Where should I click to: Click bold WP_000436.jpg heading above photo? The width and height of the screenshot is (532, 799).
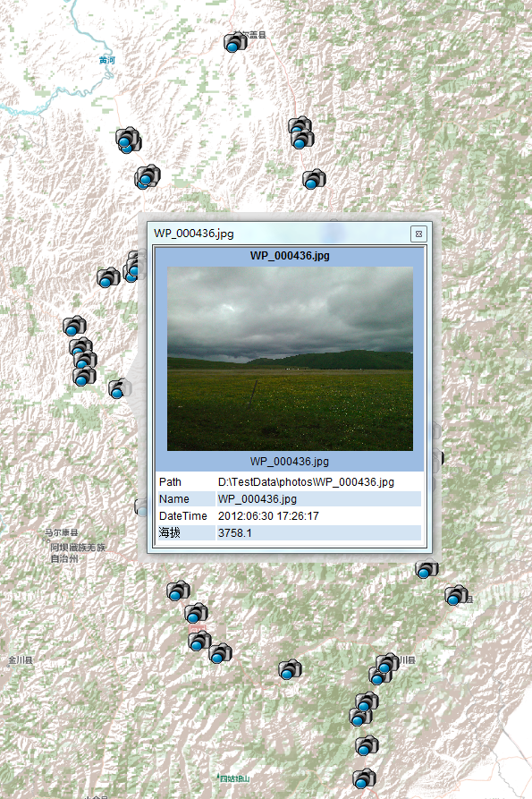point(290,256)
